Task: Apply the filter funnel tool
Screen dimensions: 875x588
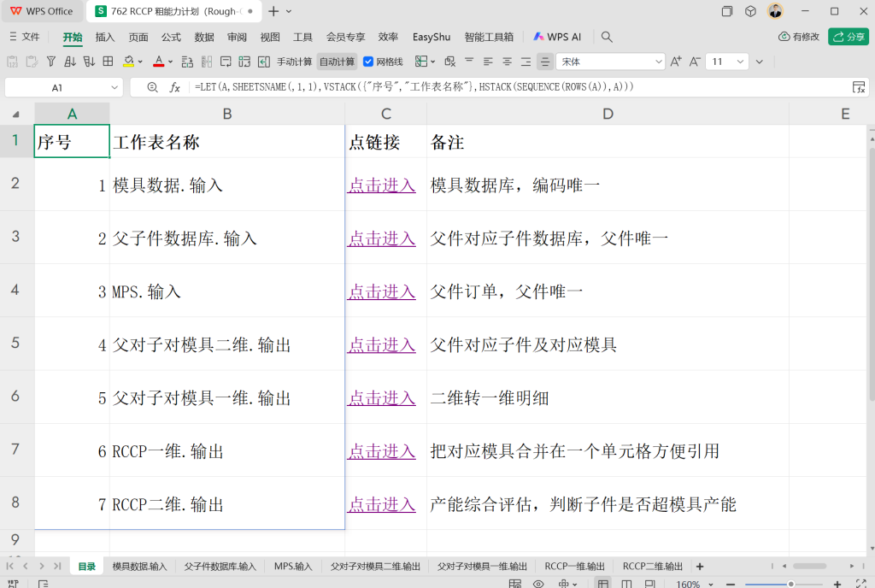Action: (x=51, y=62)
